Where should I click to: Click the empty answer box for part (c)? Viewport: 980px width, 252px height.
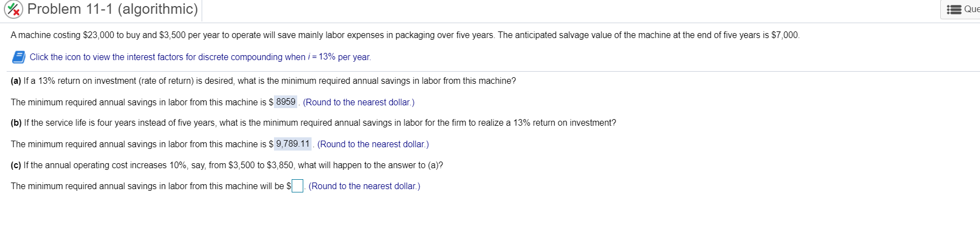298,186
